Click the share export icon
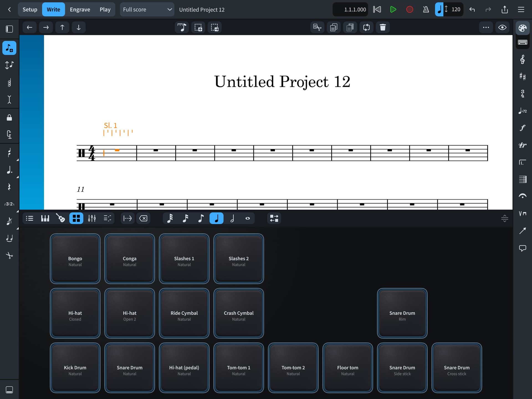 click(505, 9)
